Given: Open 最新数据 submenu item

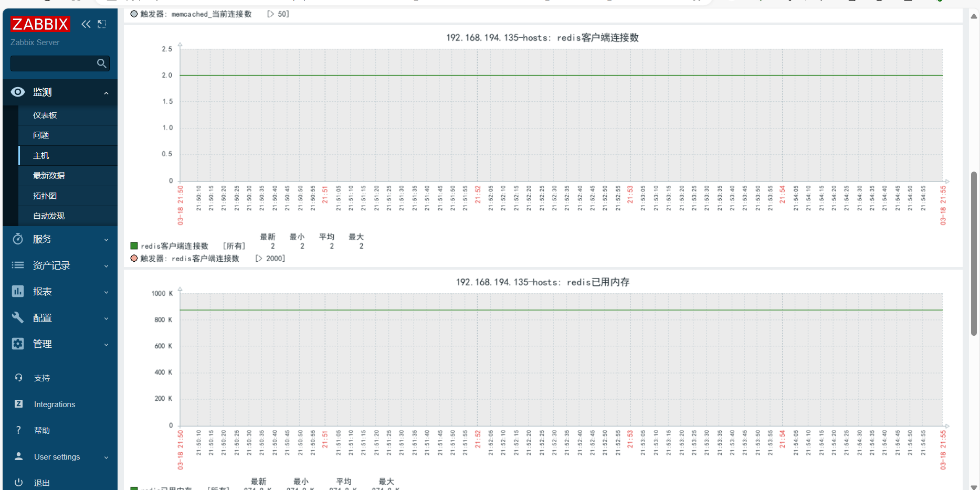Looking at the screenshot, I should point(68,175).
